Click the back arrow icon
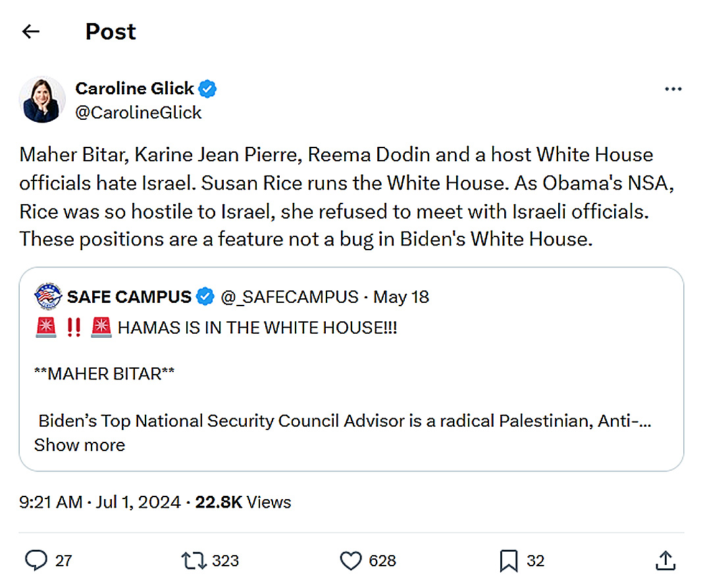 pyautogui.click(x=31, y=32)
